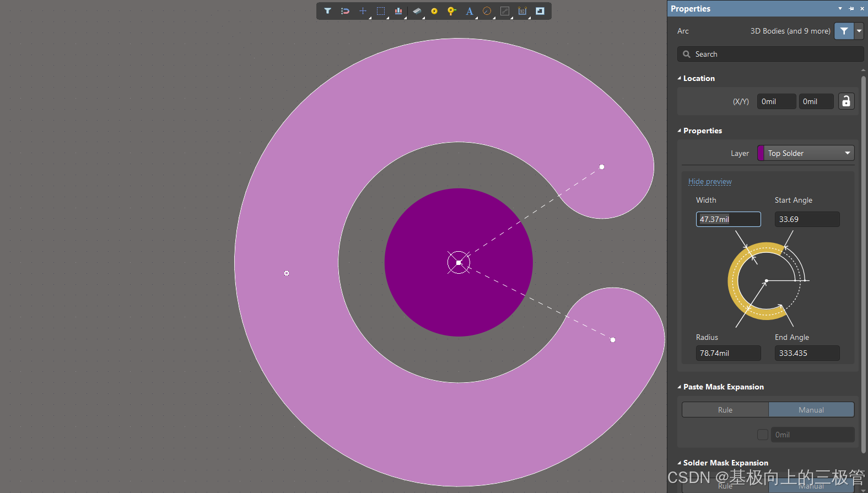Choose the dashed rectangle selection tool
The height and width of the screenshot is (493, 868).
point(381,11)
